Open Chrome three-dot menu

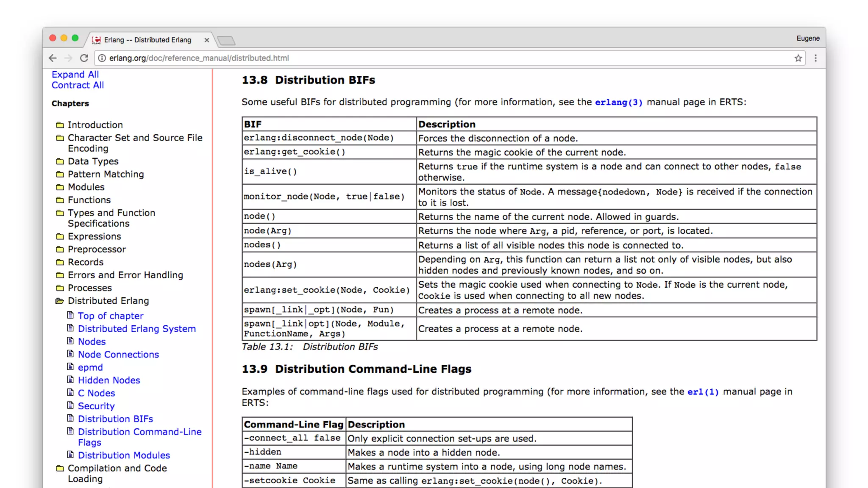coord(815,58)
